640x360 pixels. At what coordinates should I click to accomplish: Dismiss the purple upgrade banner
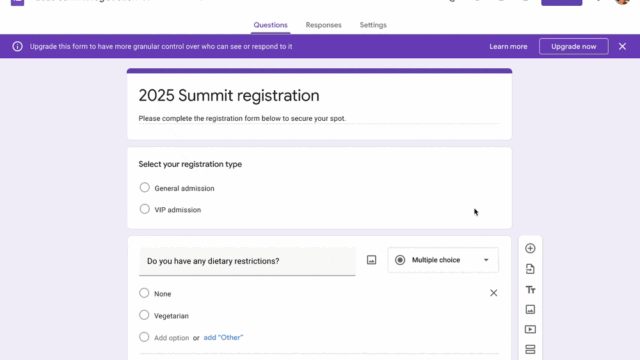pos(622,47)
